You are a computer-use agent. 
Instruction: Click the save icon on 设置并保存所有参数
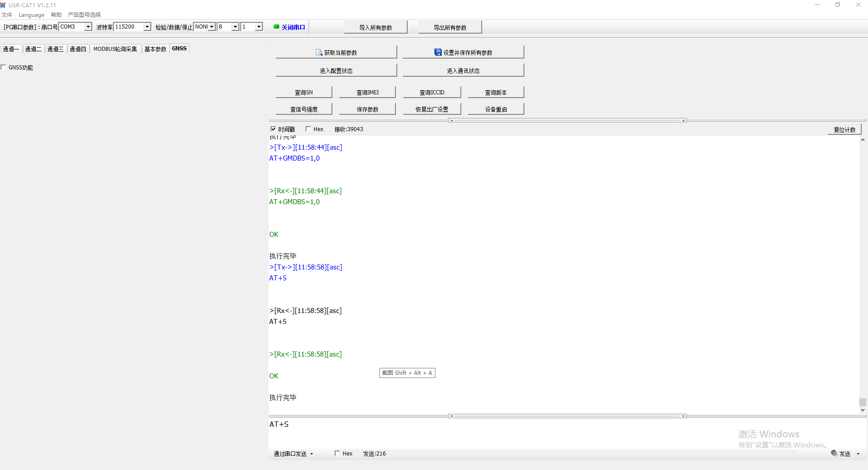pos(438,53)
